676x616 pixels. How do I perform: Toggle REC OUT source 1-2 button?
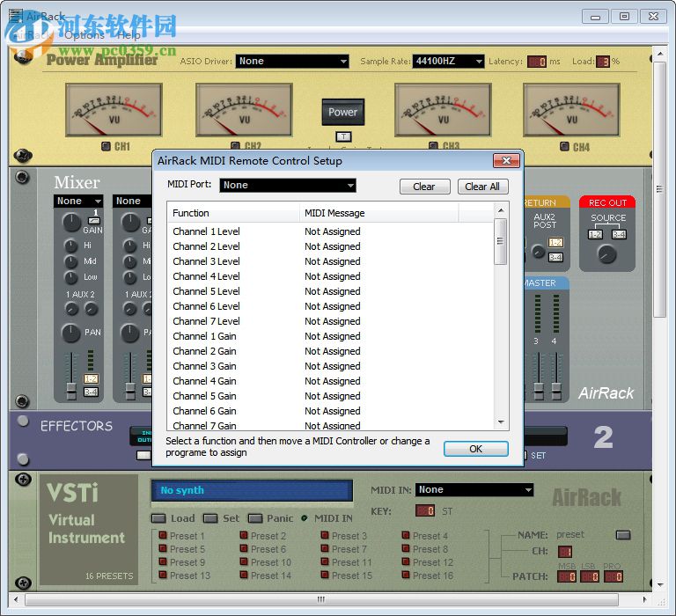[595, 234]
